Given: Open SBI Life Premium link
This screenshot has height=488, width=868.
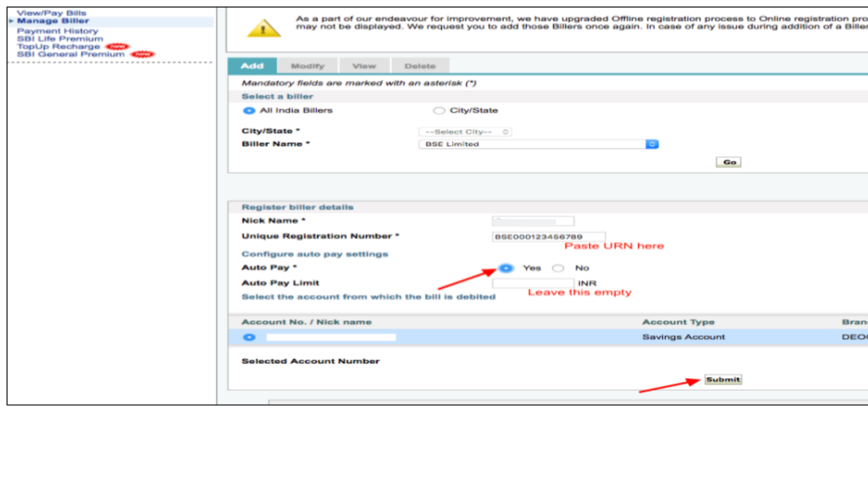Looking at the screenshot, I should (x=60, y=39).
